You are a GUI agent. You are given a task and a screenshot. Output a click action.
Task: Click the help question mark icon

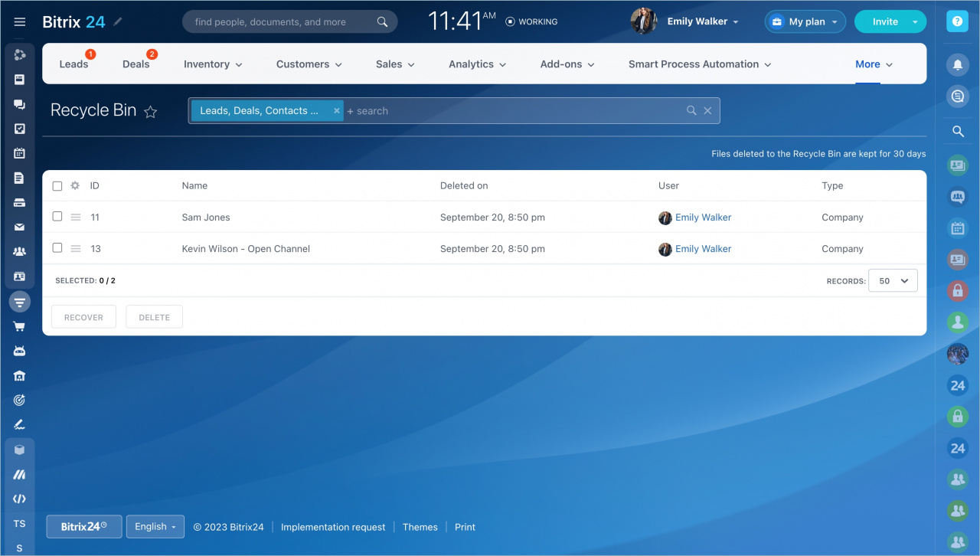tap(958, 21)
